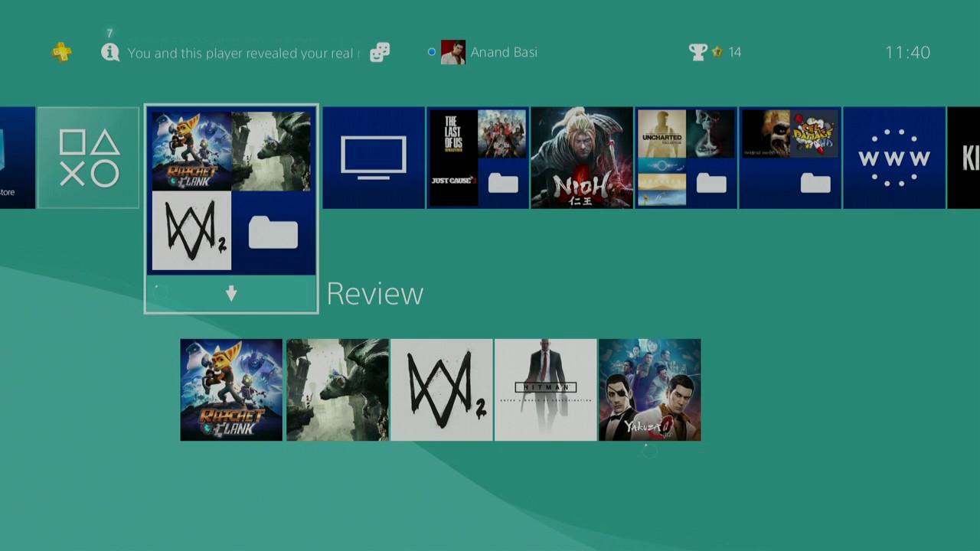Open the notifications info icon
Screen dimensions: 980x551
tap(110, 52)
